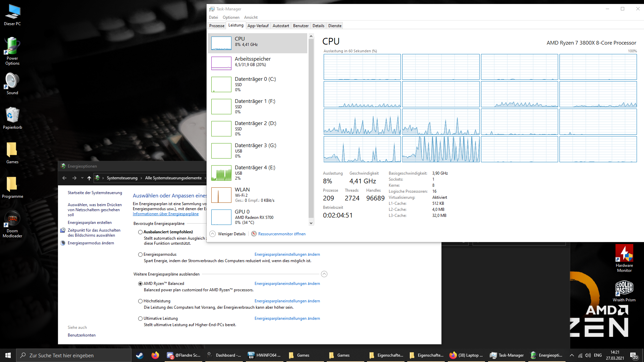Select the Energiesparmodus radio button
Viewport: 644px width, 362px height.
coord(140,254)
